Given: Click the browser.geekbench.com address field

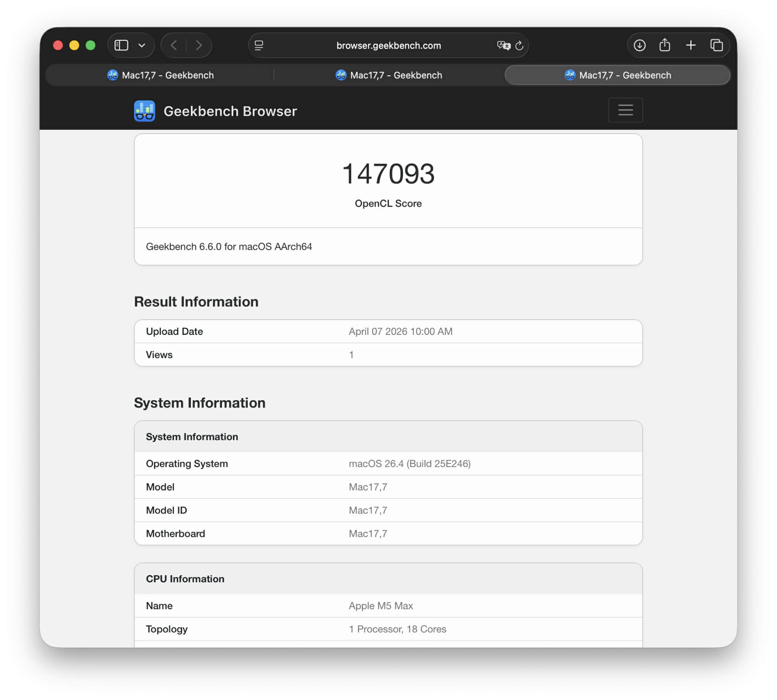Looking at the screenshot, I should [x=388, y=45].
